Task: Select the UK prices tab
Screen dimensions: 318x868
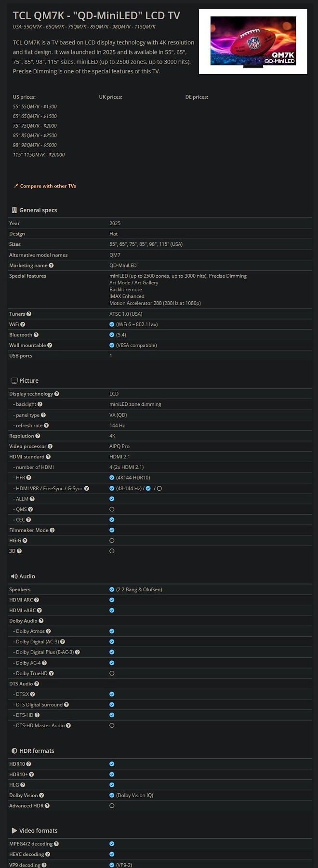Action: (x=110, y=96)
